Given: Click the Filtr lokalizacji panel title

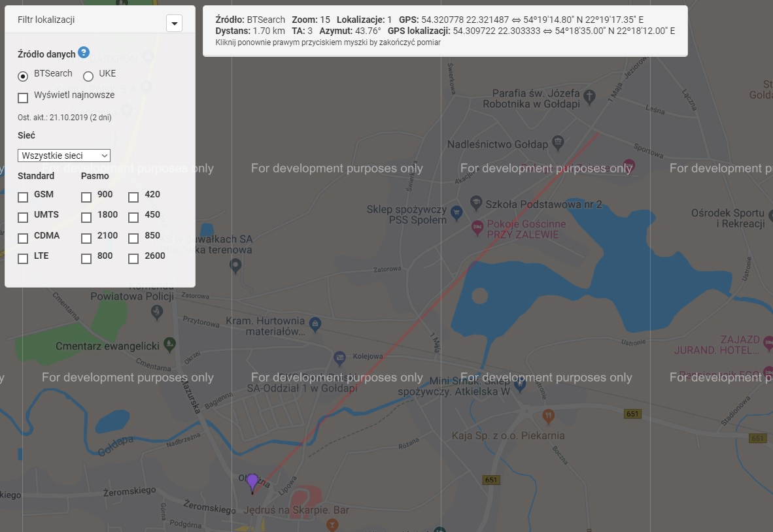Looking at the screenshot, I should point(46,20).
